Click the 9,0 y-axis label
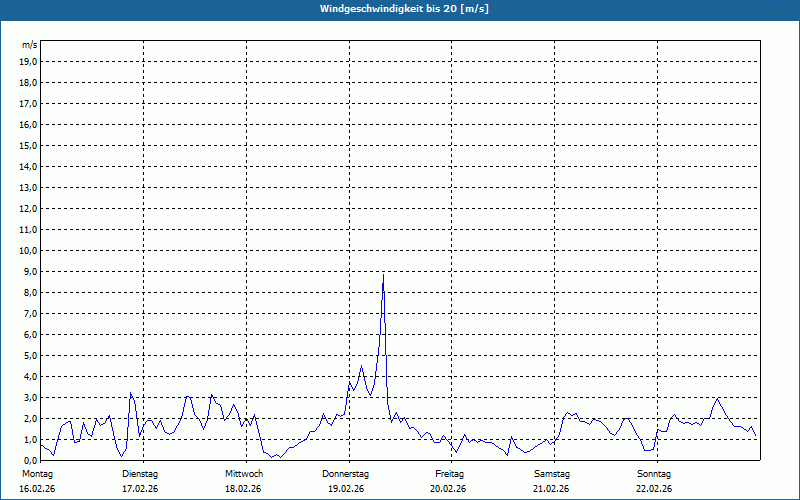 point(29,271)
